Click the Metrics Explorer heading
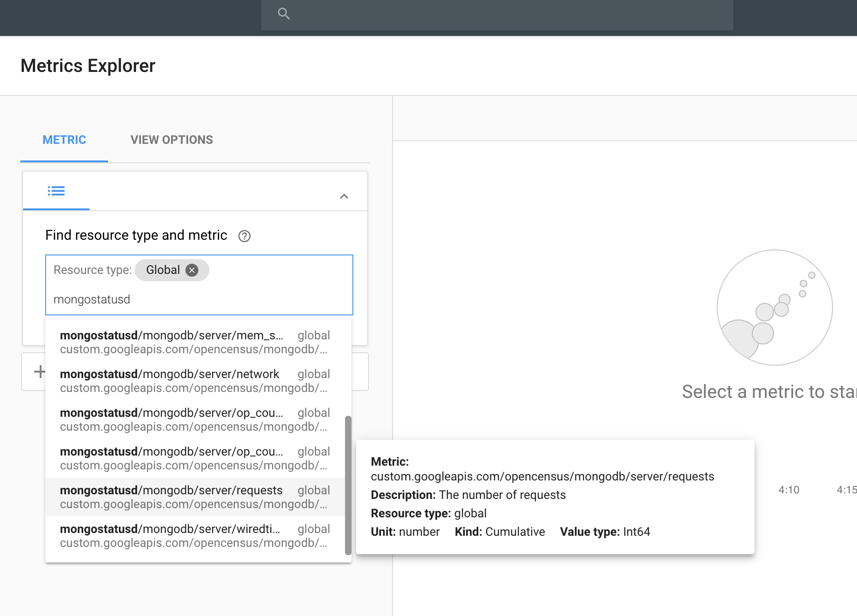 [x=88, y=66]
